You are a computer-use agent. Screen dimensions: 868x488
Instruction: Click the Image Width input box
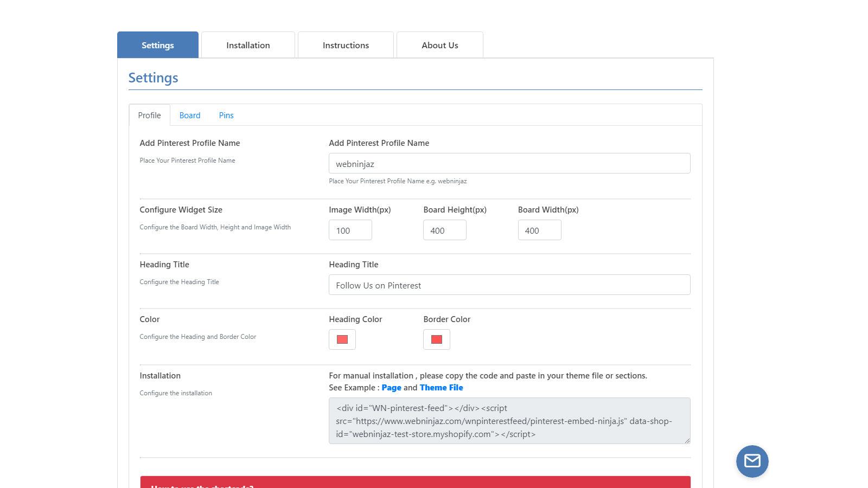pyautogui.click(x=350, y=230)
